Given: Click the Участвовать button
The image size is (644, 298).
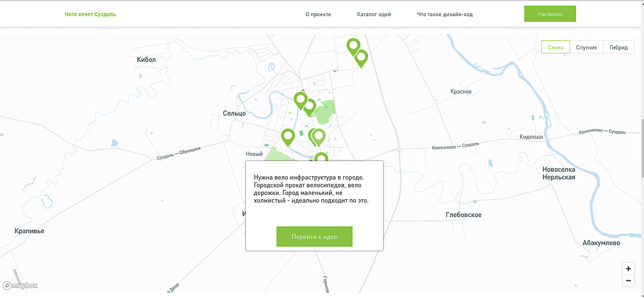Looking at the screenshot, I should (x=550, y=14).
